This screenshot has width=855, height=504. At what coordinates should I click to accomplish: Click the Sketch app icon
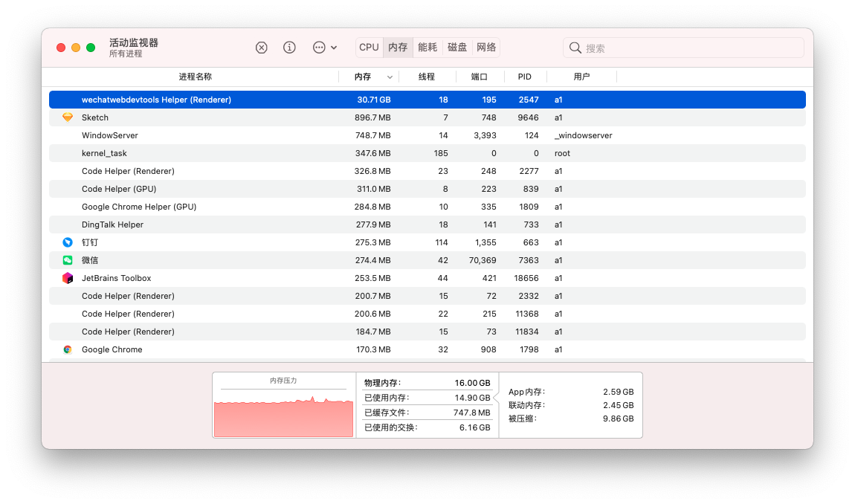(68, 117)
